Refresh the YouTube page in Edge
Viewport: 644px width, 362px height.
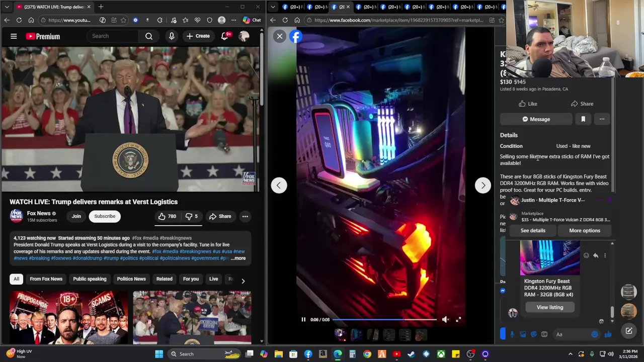click(19, 20)
